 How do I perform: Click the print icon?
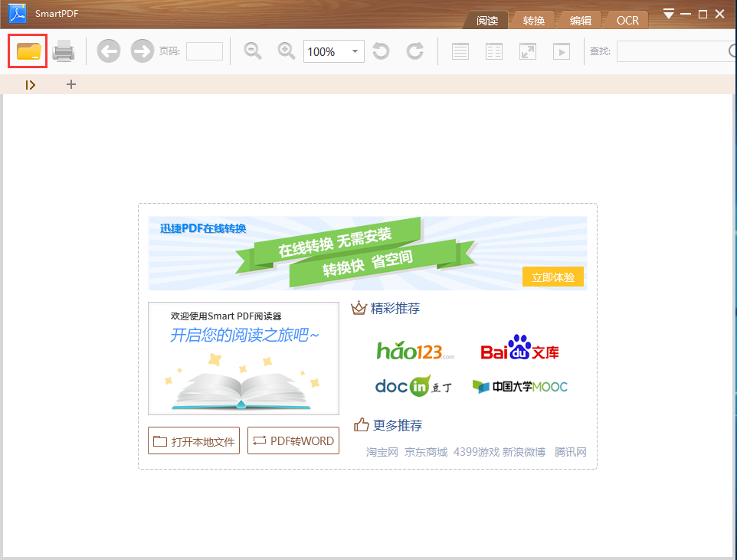tap(64, 51)
